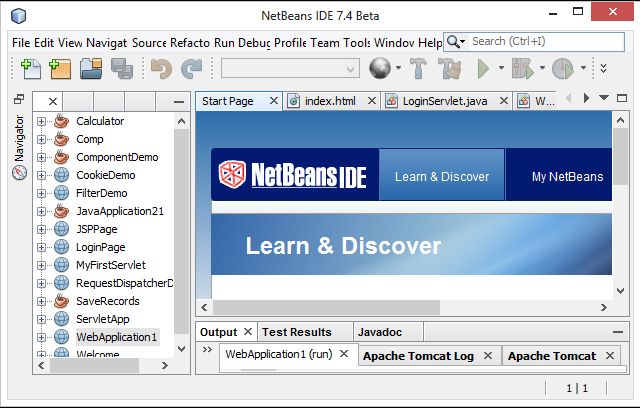Click the Open Project folder icon

(x=91, y=69)
